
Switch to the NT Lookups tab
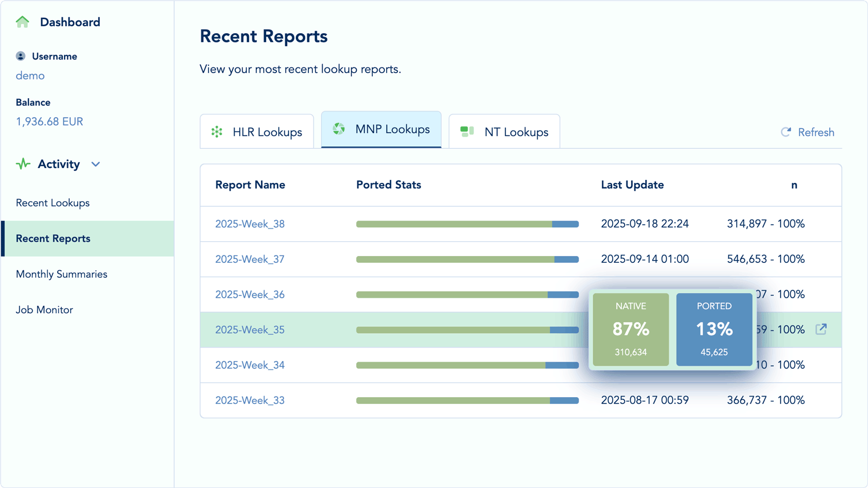click(x=504, y=131)
